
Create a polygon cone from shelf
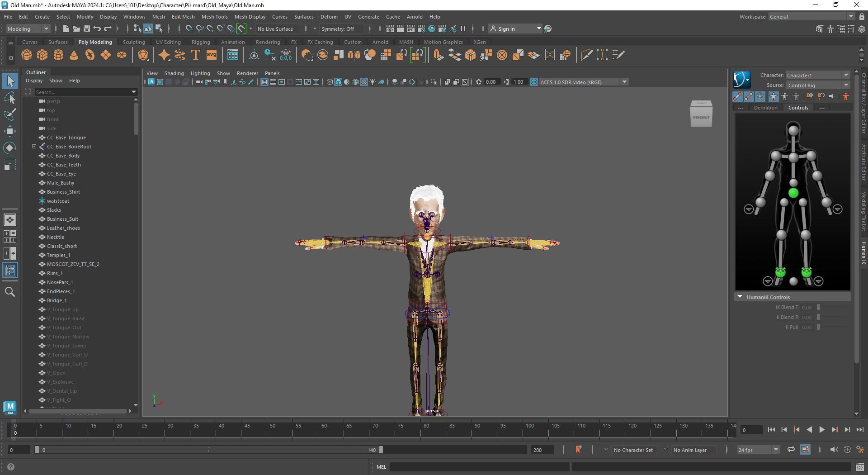coord(74,55)
